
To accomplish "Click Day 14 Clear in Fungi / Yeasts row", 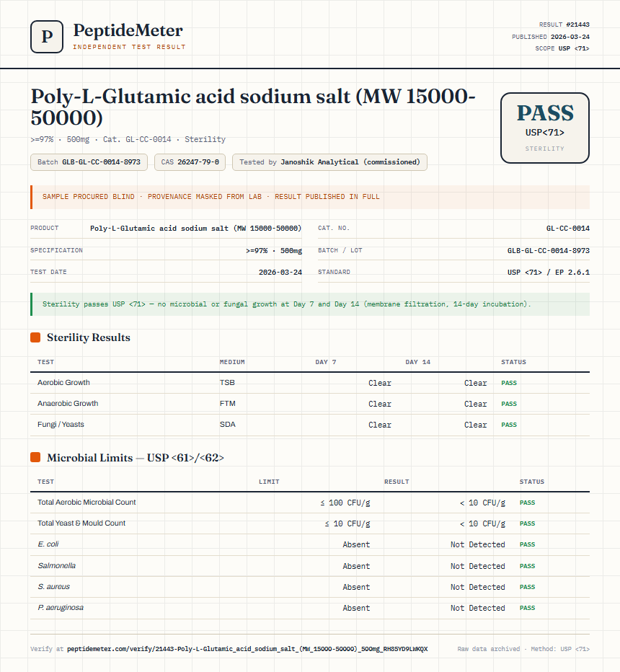I will tap(475, 425).
